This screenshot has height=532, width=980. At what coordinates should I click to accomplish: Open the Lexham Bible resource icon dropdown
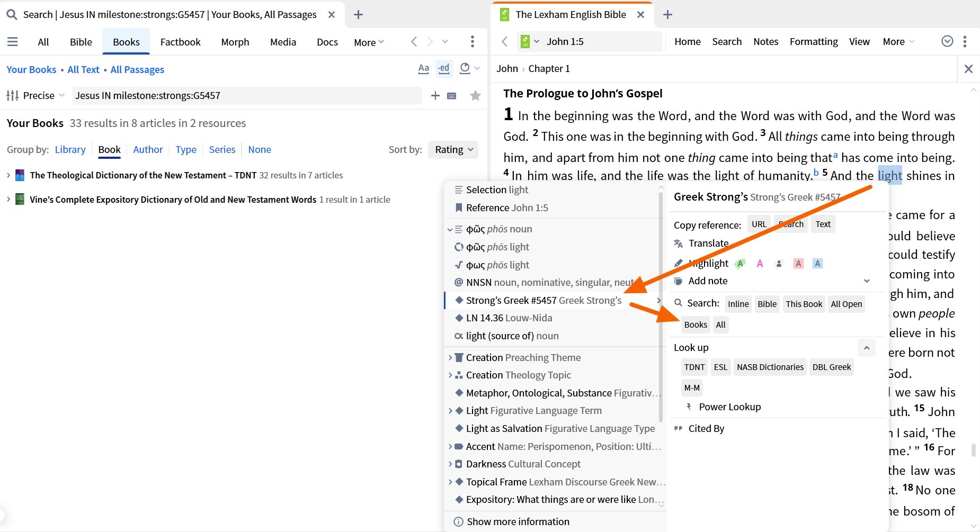(530, 41)
